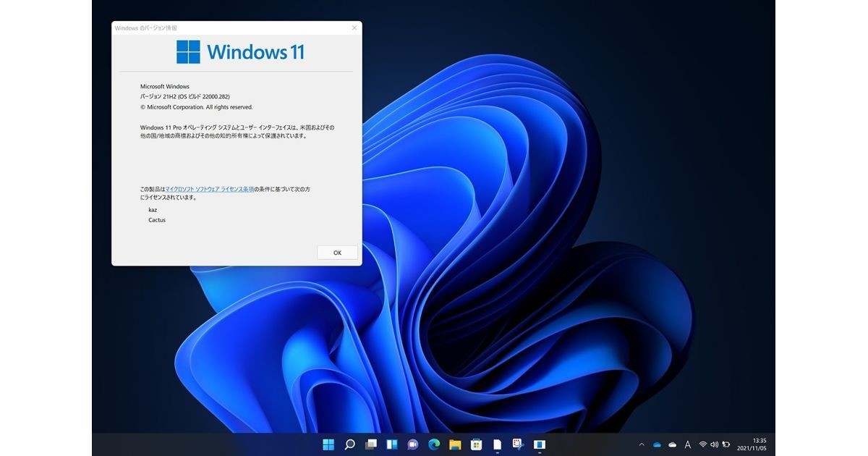868x456 pixels.
Task: Open taskbar Search
Action: 349,444
